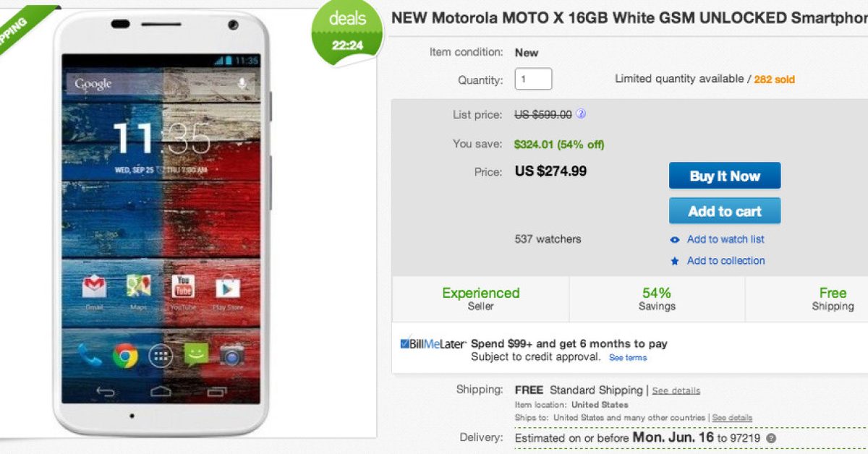Click the Buy It Now button
The image size is (868, 454).
coord(724,176)
